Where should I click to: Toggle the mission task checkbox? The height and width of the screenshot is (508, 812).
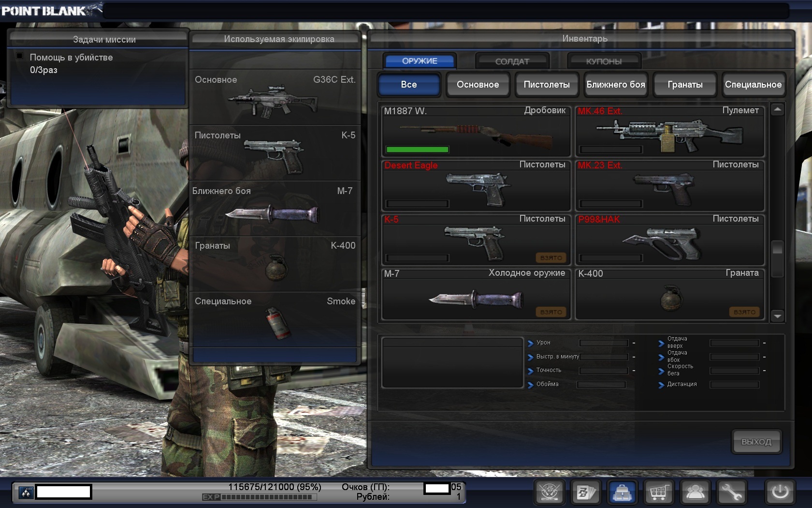(20, 56)
